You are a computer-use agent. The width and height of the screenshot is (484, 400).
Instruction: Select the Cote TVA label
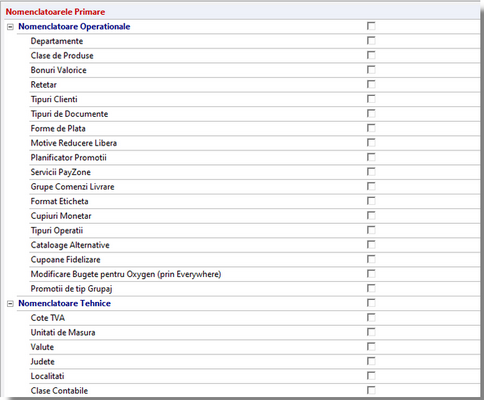coord(48,318)
